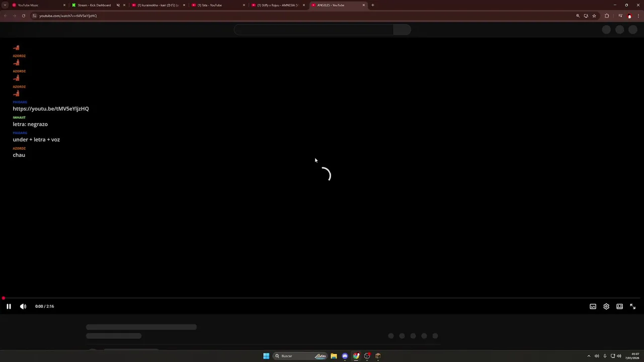
Task: Click the chat message 'letra: negrazo'
Action: pyautogui.click(x=30, y=124)
